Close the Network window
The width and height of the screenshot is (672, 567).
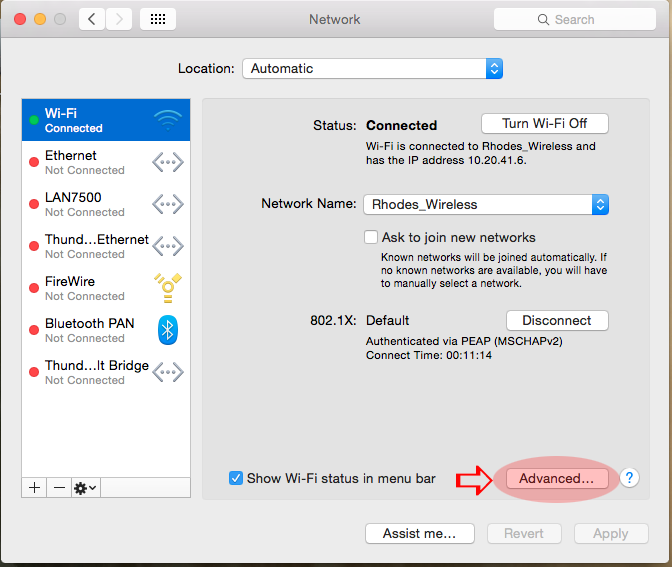coord(20,19)
